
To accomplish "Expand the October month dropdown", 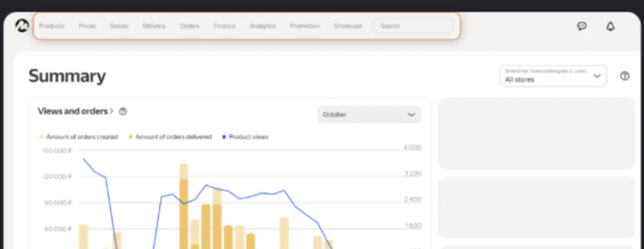I will [369, 115].
